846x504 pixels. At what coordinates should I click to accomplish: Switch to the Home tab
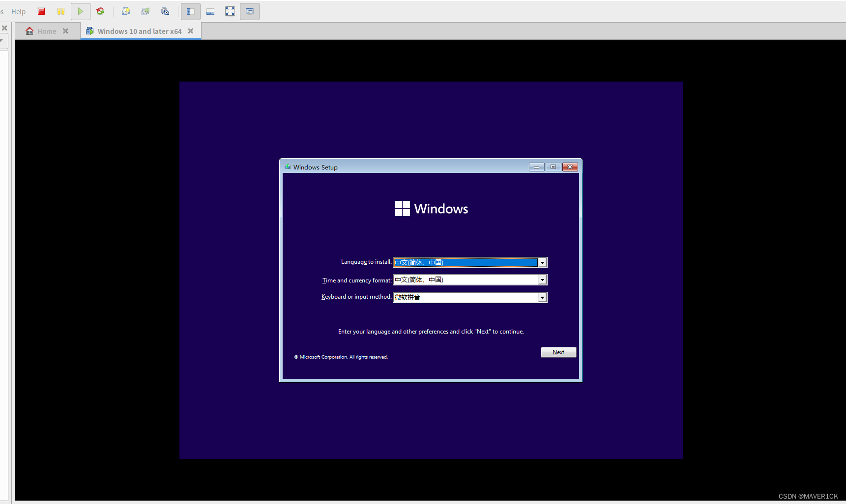tap(47, 31)
